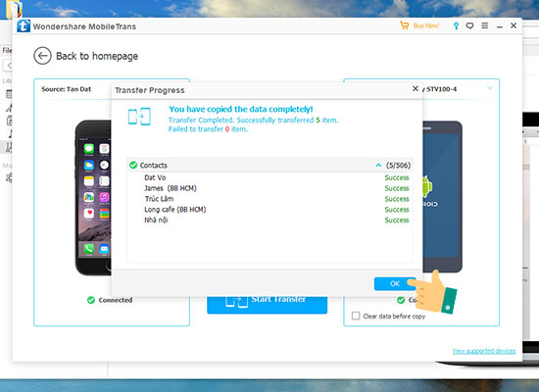Click the phone transfer icon in dialog

139,117
